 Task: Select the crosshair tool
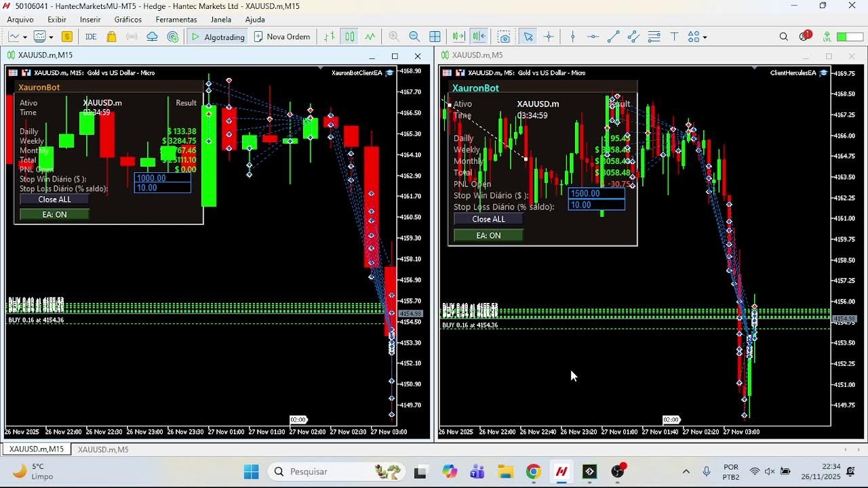tap(549, 37)
